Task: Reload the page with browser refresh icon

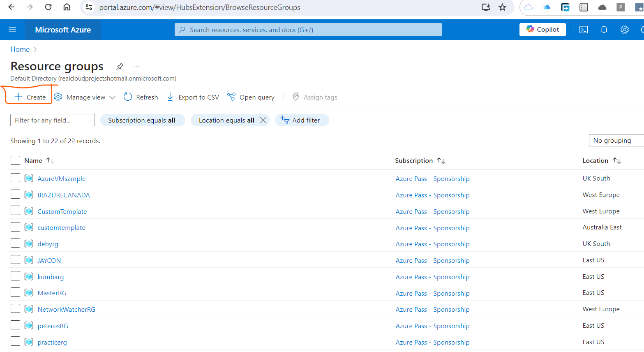Action: [48, 7]
